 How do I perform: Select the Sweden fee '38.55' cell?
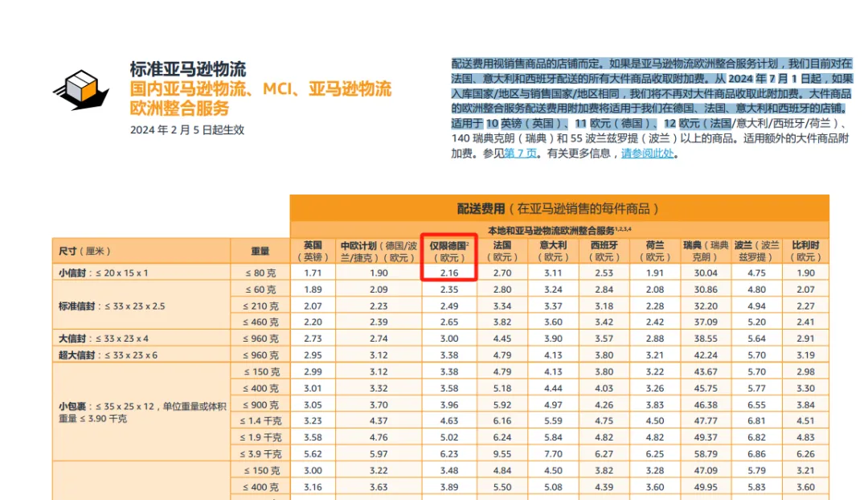click(x=706, y=338)
